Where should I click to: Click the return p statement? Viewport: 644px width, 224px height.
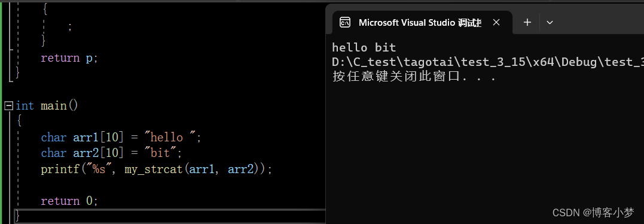point(70,58)
